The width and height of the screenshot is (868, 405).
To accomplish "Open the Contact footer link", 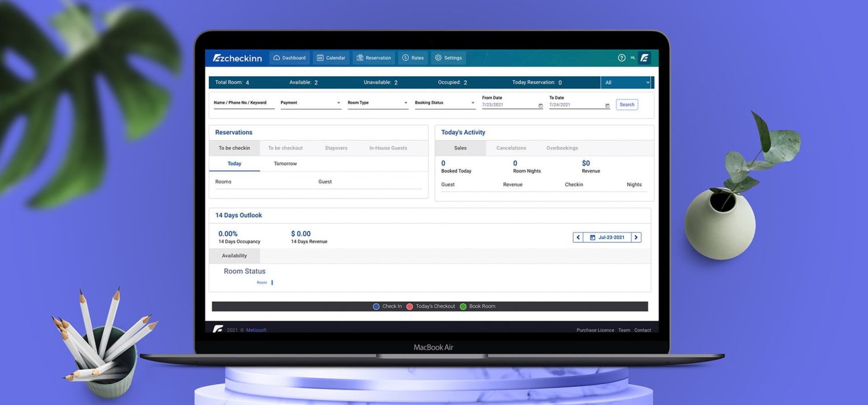I will click(x=642, y=330).
